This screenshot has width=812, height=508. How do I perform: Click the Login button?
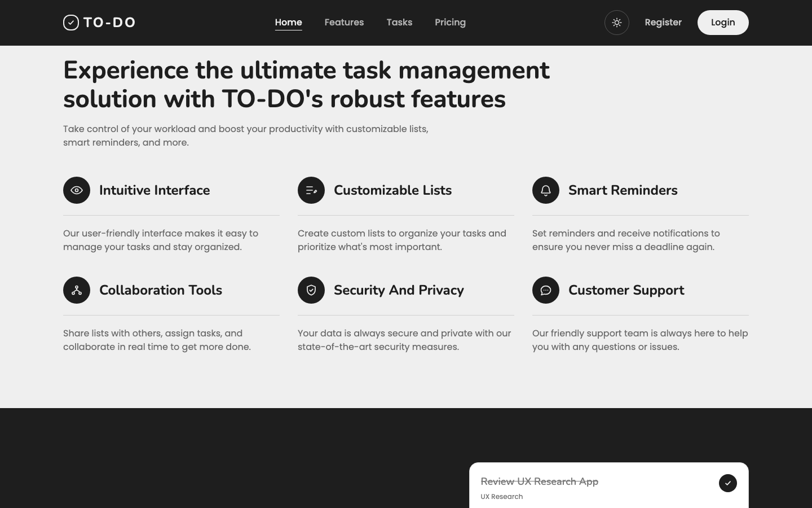[723, 23]
